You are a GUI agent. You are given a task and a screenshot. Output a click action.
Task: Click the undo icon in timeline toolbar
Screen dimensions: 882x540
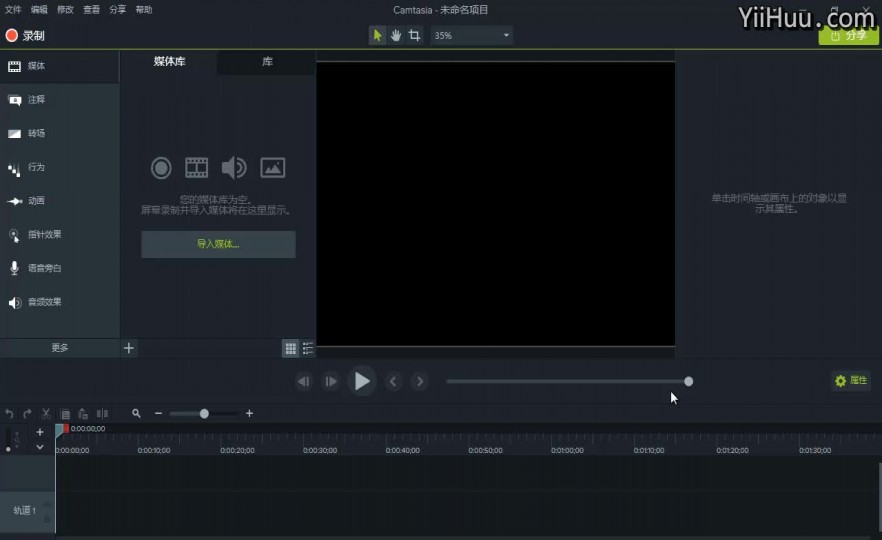tap(9, 414)
